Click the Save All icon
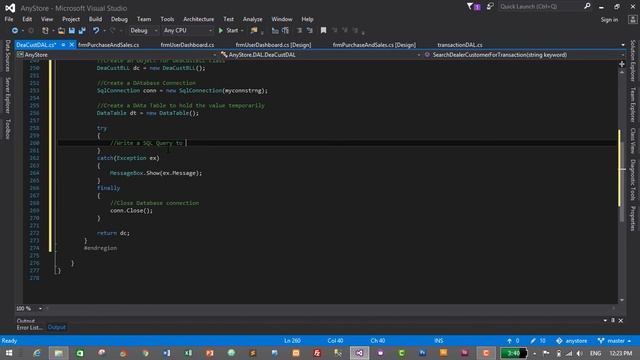The image size is (640, 360). click(x=82, y=31)
